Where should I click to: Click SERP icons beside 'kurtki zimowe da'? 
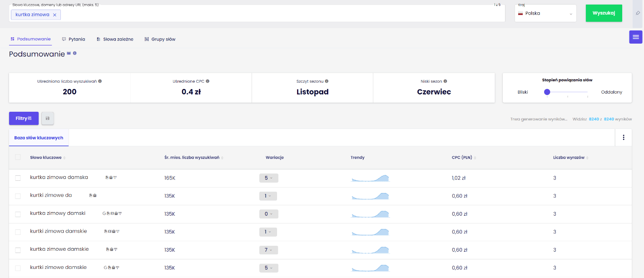click(x=93, y=195)
